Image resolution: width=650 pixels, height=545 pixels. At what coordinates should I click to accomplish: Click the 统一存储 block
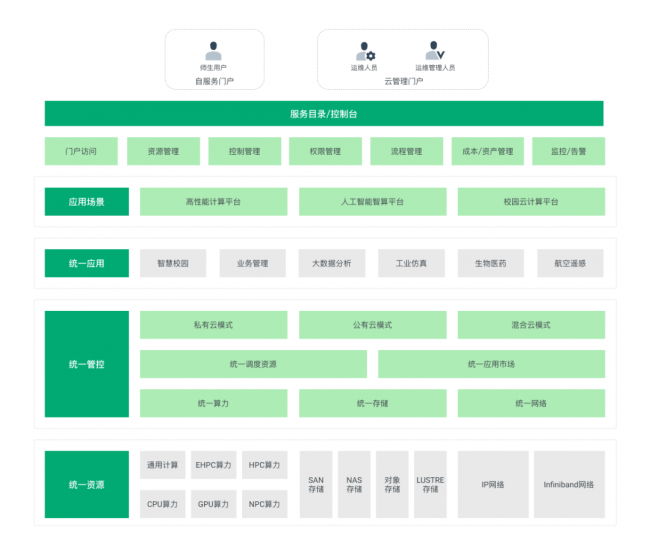373,403
